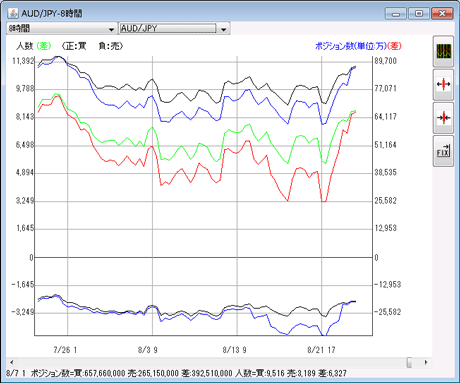Click the 12,953 positive right axis value
The width and height of the screenshot is (460, 383).
click(386, 228)
